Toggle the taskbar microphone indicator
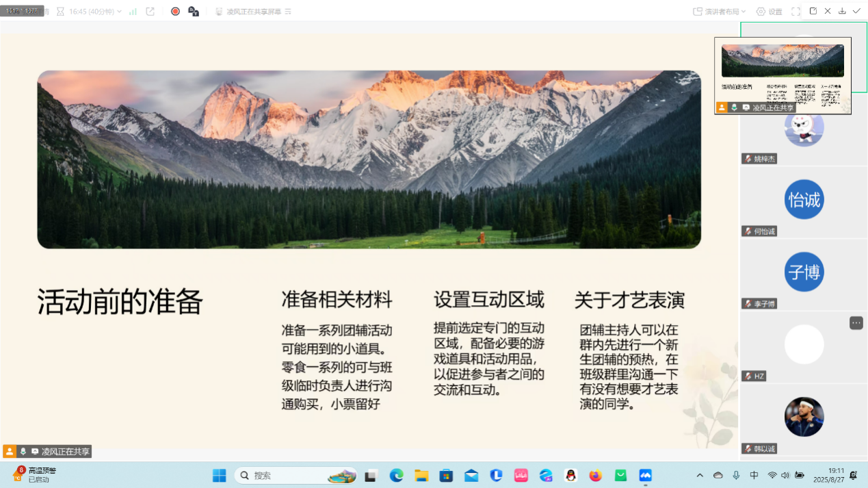The width and height of the screenshot is (868, 488). 736,475
